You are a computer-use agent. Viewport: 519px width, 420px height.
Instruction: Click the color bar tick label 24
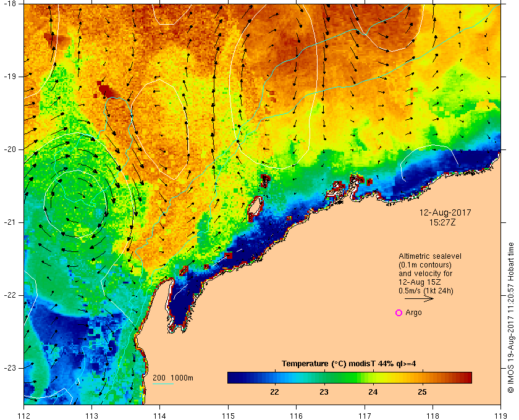tap(373, 392)
